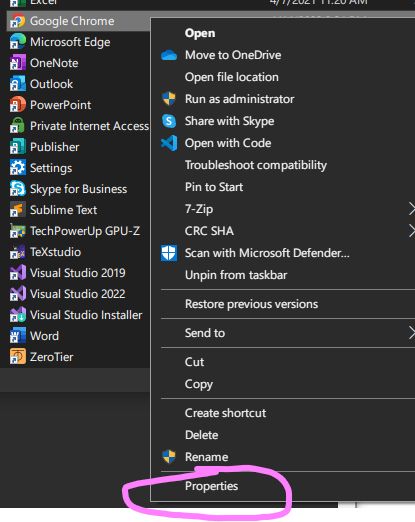Choose Troubleshoot compatibility
Image resolution: width=415 pixels, height=522 pixels.
256,165
